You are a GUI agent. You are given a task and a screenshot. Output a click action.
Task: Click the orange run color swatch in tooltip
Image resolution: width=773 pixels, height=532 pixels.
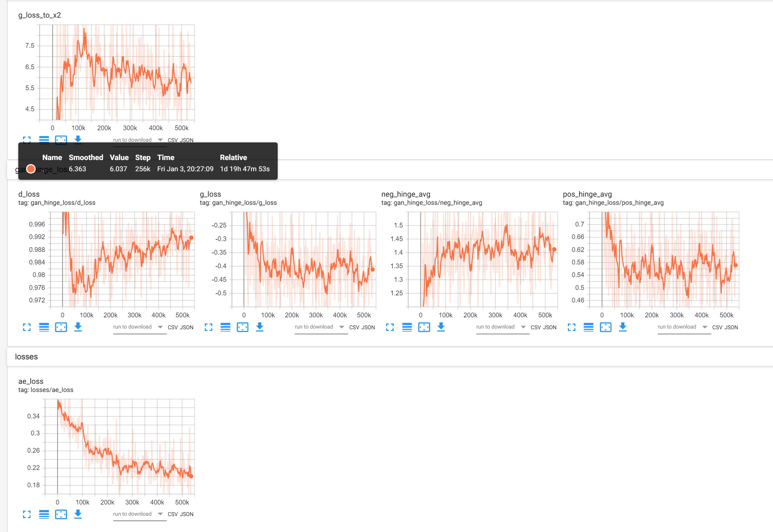pyautogui.click(x=31, y=169)
